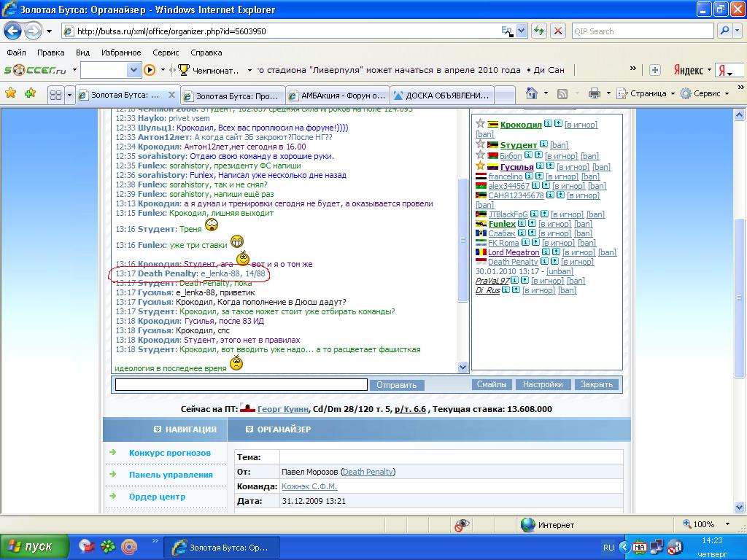Click the printer icon in the toolbar
Image resolution: width=747 pixels, height=560 pixels.
594,93
